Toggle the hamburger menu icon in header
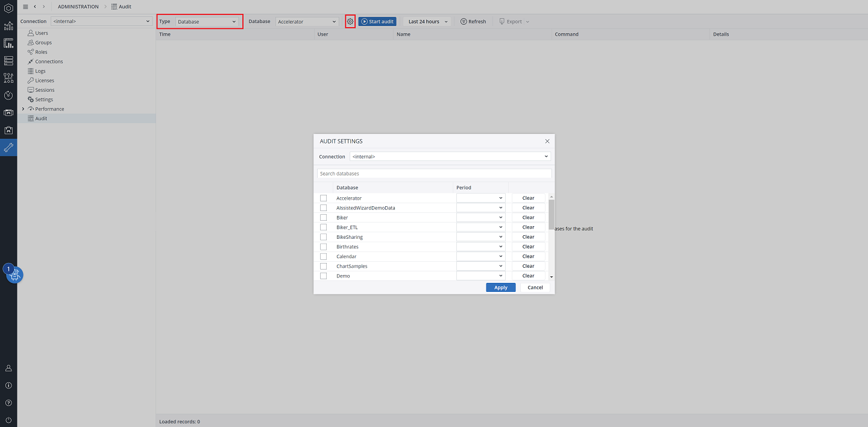Image resolution: width=868 pixels, height=427 pixels. pyautogui.click(x=25, y=7)
